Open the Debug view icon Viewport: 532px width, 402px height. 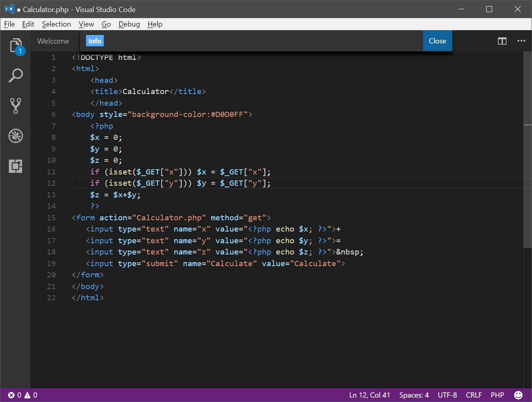tap(16, 136)
